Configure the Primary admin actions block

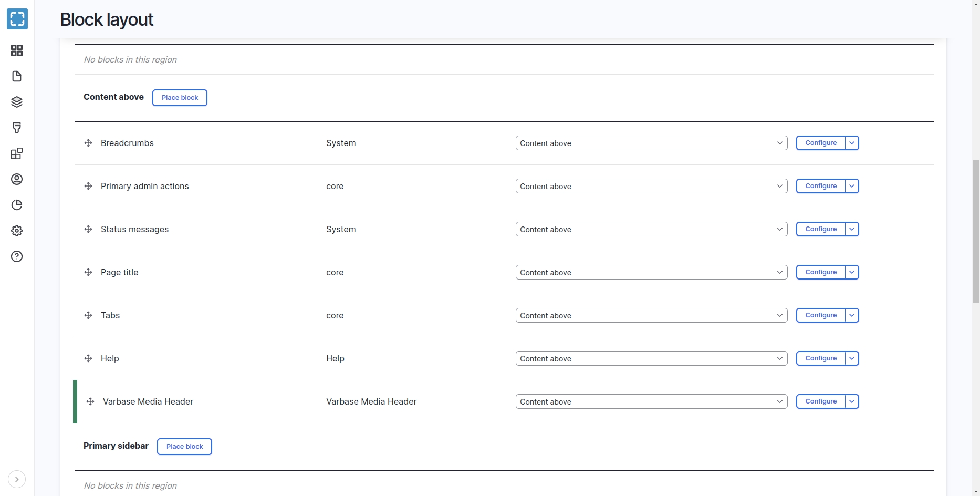click(x=820, y=186)
